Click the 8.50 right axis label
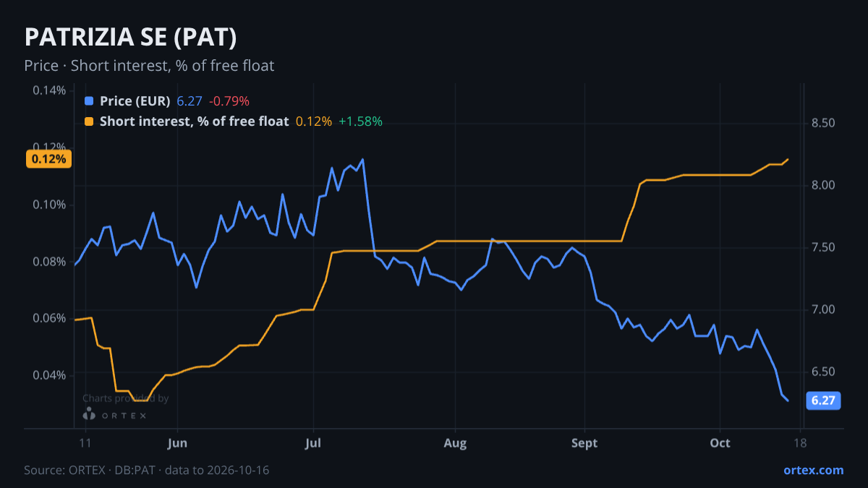The height and width of the screenshot is (488, 868). point(824,123)
